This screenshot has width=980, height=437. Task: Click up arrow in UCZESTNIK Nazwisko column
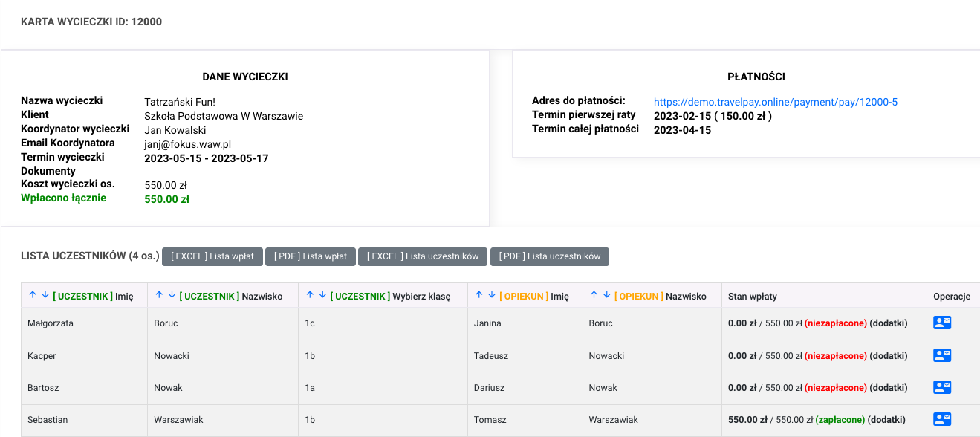click(158, 295)
